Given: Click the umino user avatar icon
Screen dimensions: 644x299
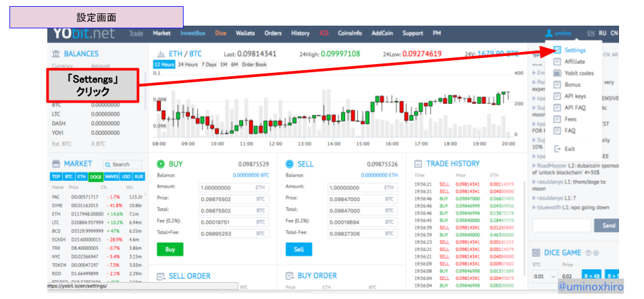Looking at the screenshot, I should point(549,33).
